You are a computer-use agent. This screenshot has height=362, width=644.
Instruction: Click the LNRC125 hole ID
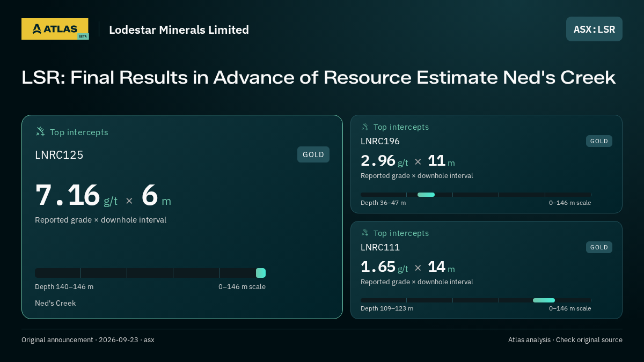59,155
